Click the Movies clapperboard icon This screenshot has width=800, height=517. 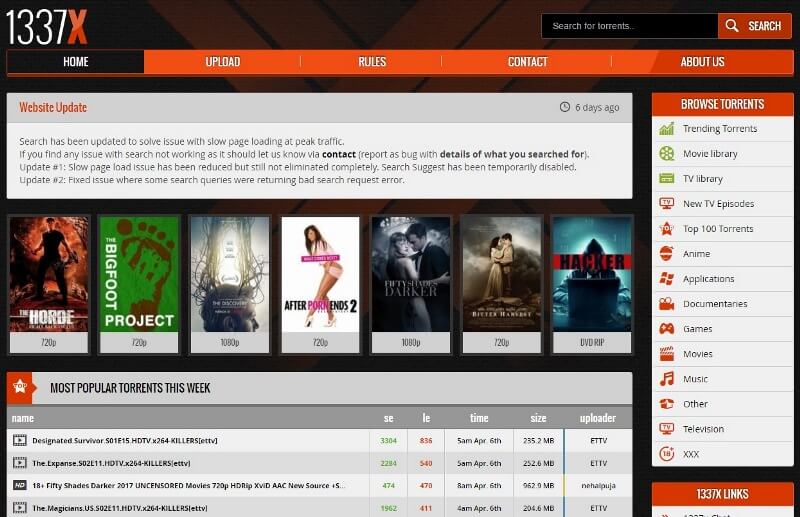(666, 354)
